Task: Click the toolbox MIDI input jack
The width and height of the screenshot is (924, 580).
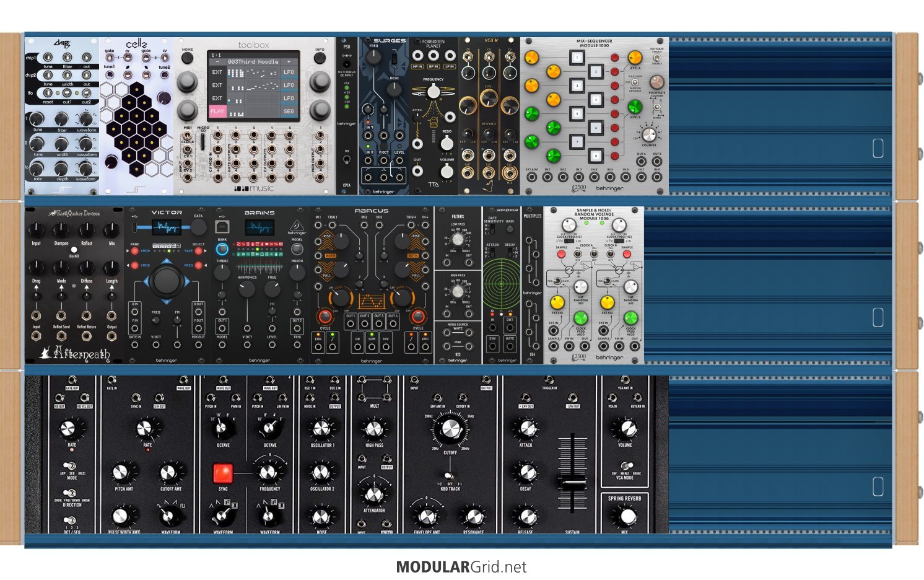Action: pyautogui.click(x=187, y=135)
